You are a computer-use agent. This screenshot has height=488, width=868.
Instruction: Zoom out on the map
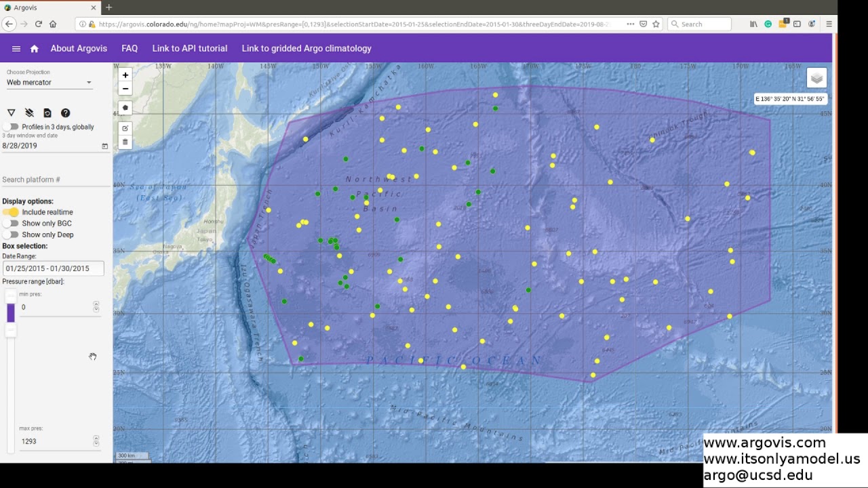point(125,89)
